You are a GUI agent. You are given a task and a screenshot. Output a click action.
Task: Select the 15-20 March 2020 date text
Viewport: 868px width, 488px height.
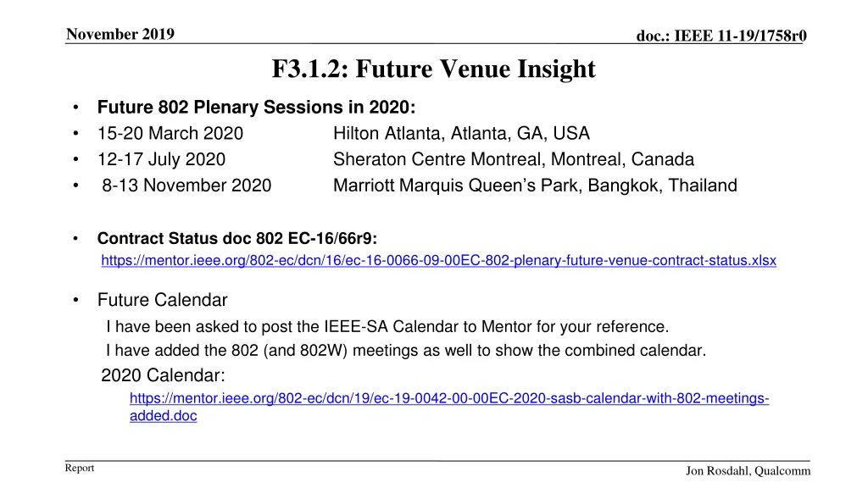(170, 133)
